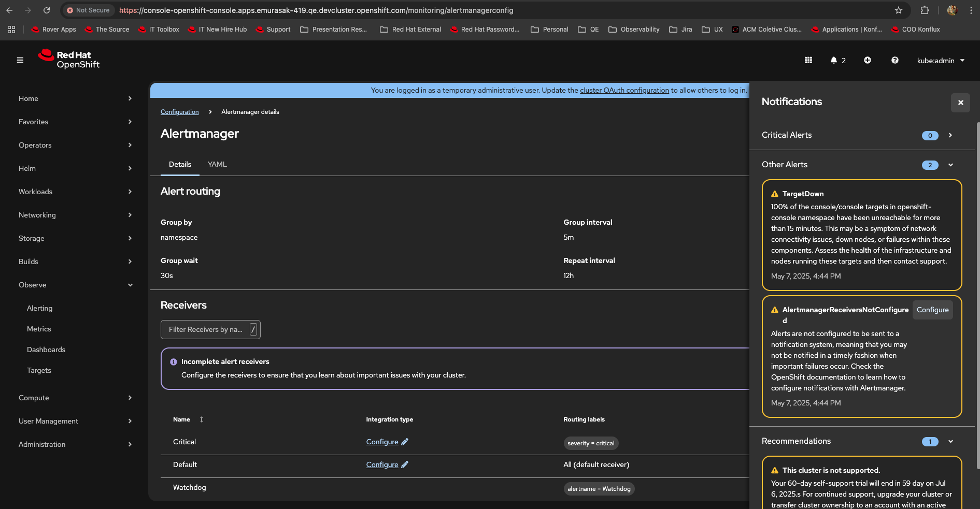
Task: Click the notifications drawer scrollbar
Action: click(978, 295)
